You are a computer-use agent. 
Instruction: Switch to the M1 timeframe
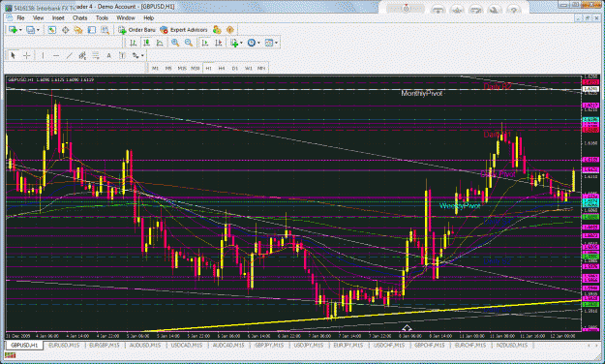[155, 69]
